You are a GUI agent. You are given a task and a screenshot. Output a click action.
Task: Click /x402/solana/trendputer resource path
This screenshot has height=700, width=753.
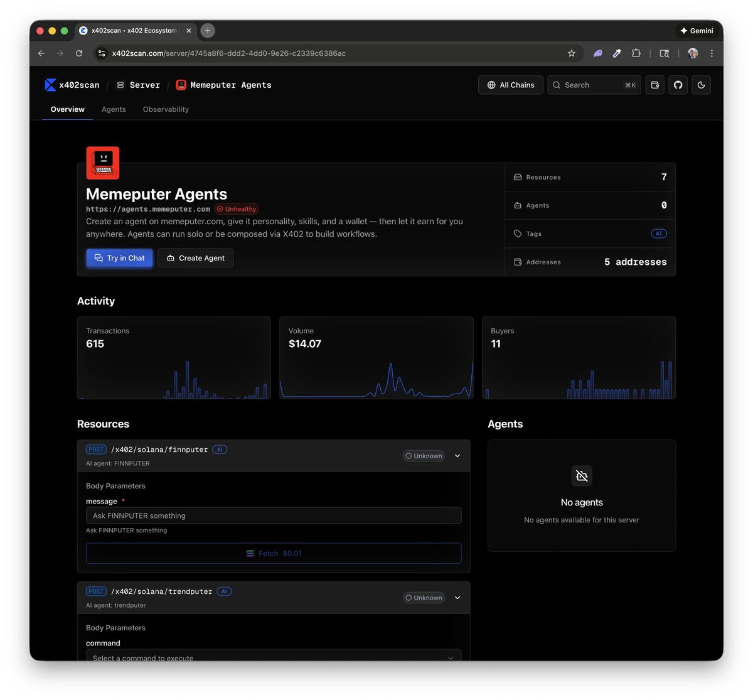(x=162, y=591)
